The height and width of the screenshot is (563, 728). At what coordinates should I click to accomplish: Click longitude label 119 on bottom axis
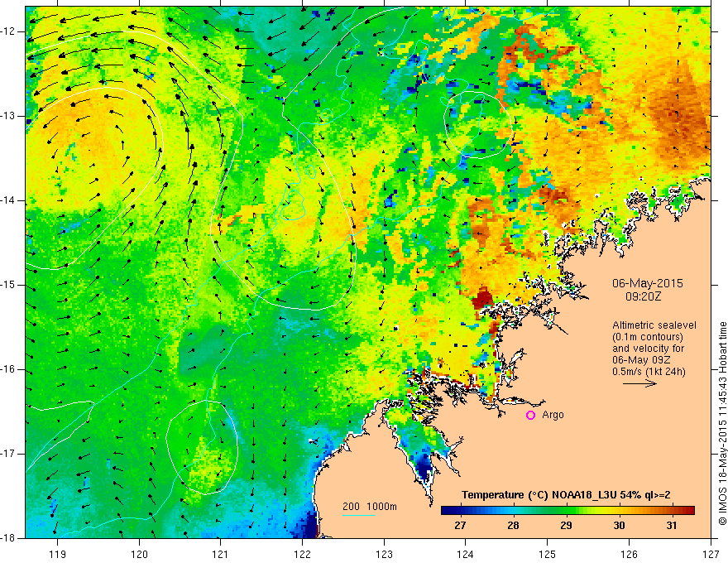58,554
